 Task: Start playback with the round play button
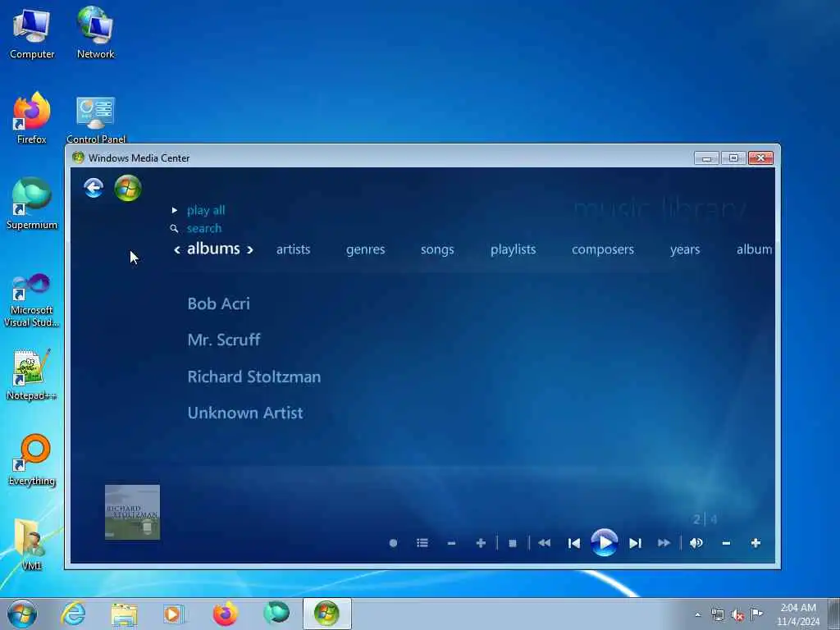click(x=605, y=543)
